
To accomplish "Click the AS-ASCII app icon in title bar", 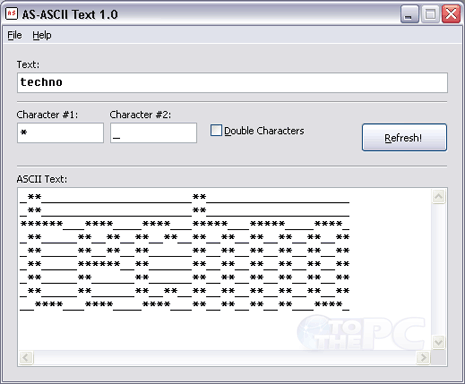I will tap(12, 14).
